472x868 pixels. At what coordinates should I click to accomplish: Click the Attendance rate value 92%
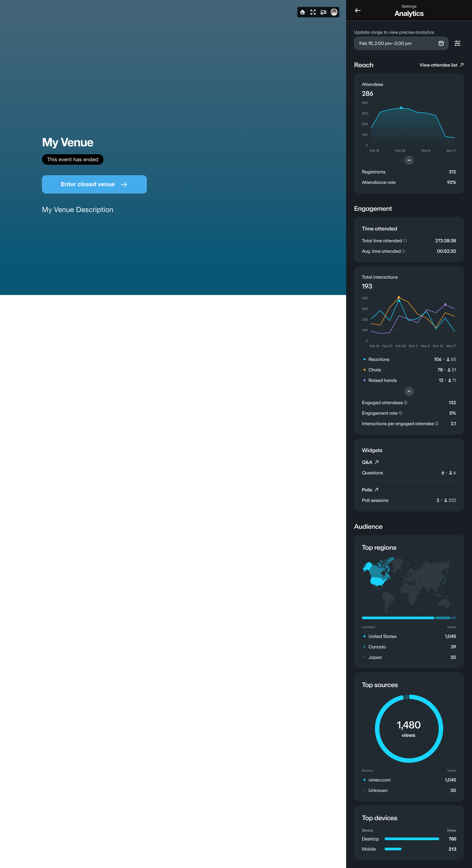tap(451, 182)
